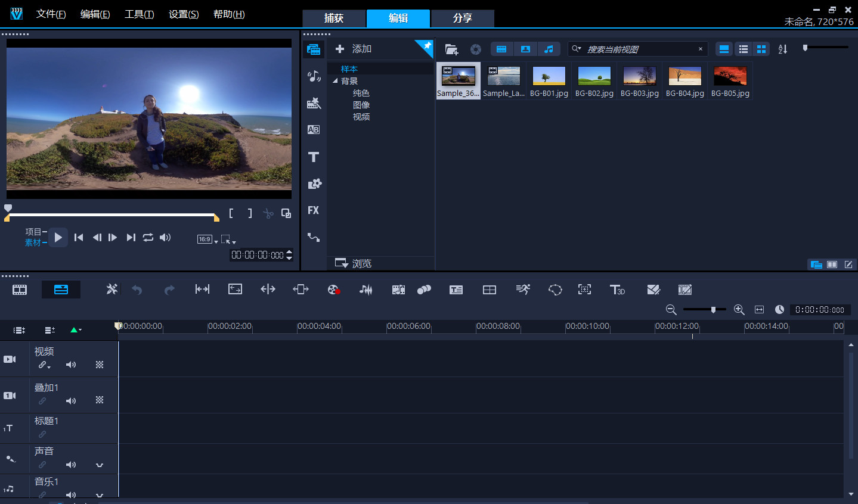Split clip with scissors icon
This screenshot has height=504, width=858.
268,213
